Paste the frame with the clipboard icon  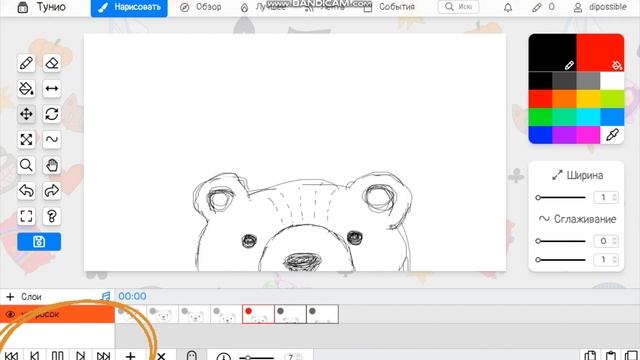coord(611,356)
